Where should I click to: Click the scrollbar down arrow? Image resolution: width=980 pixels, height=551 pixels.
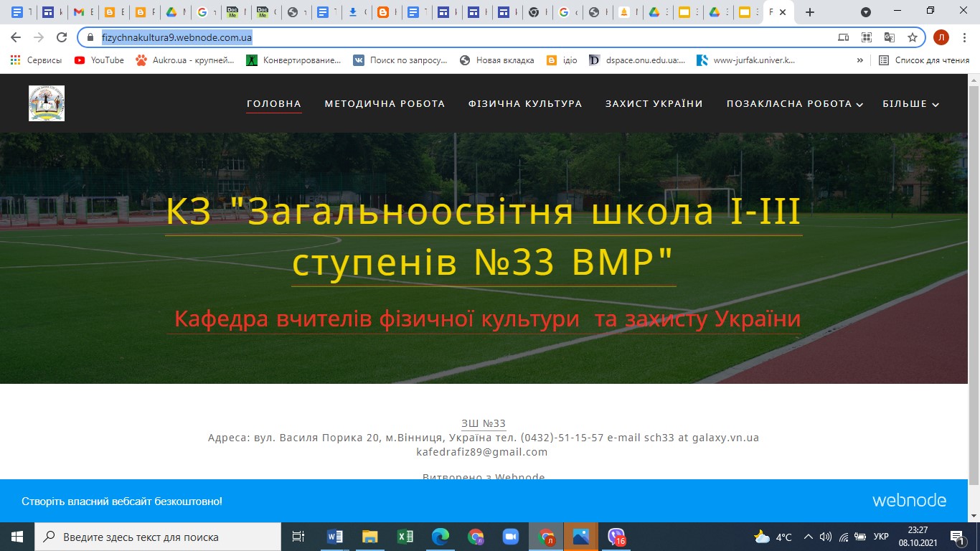pyautogui.click(x=974, y=517)
